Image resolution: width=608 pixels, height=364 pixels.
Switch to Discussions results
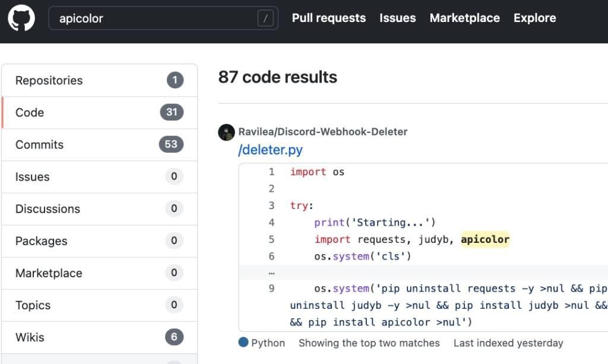coord(100,209)
